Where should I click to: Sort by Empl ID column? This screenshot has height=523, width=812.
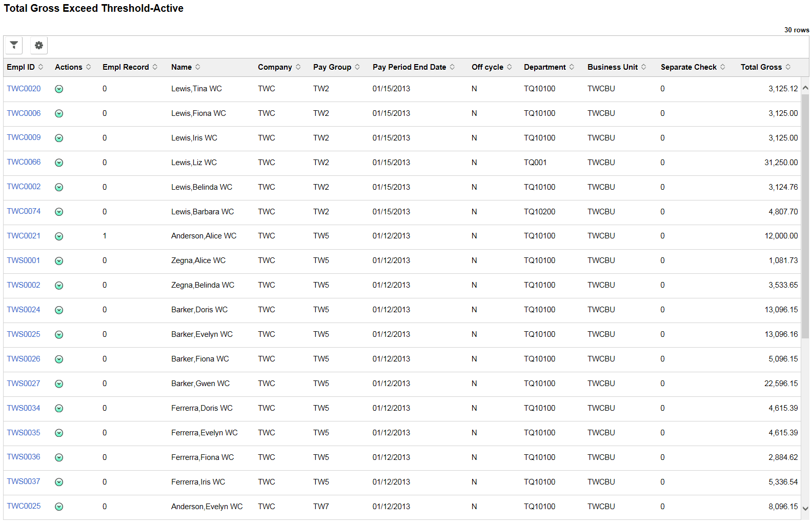coord(25,67)
